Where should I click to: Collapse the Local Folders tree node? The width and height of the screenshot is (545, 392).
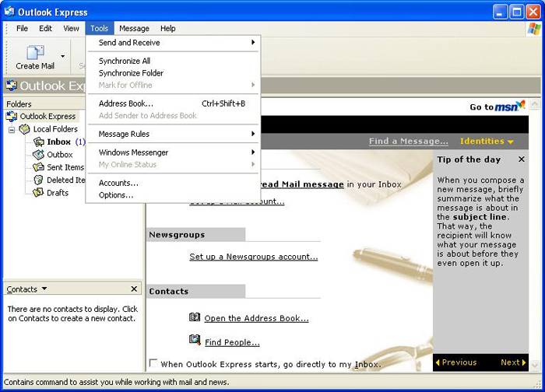tap(12, 130)
